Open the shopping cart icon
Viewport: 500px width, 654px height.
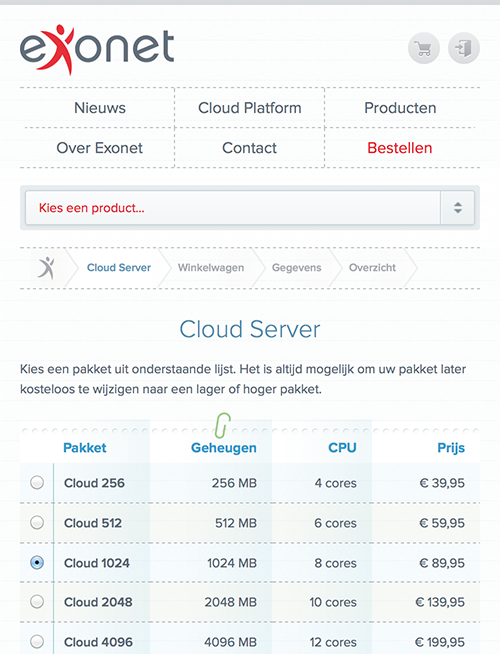424,48
